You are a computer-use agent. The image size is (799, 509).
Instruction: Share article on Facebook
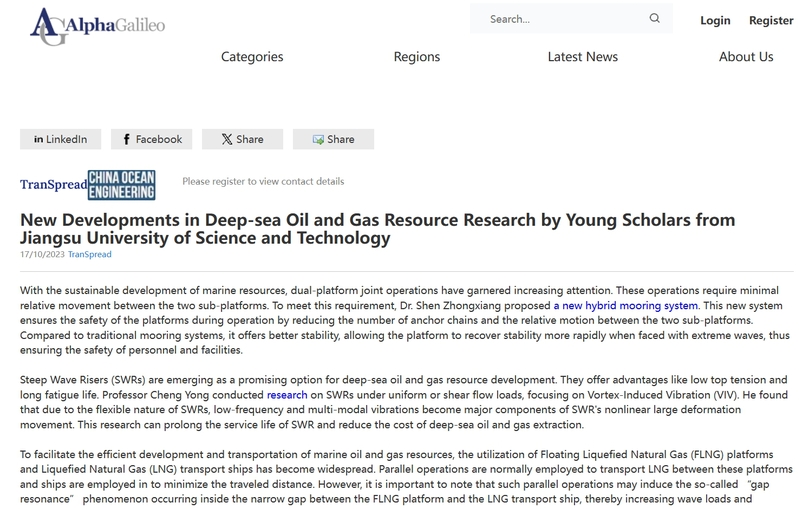point(152,139)
